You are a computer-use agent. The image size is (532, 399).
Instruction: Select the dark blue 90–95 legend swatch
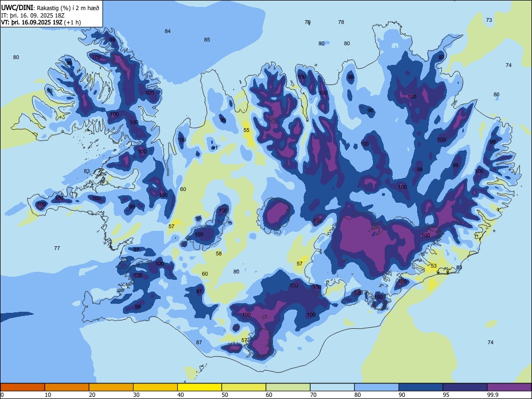pos(421,387)
